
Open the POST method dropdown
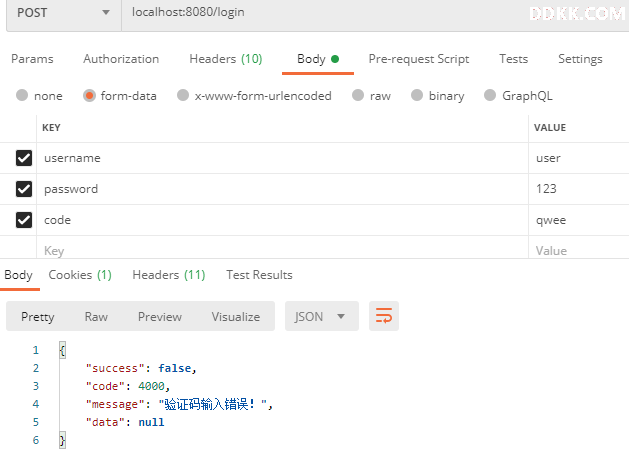[63, 13]
